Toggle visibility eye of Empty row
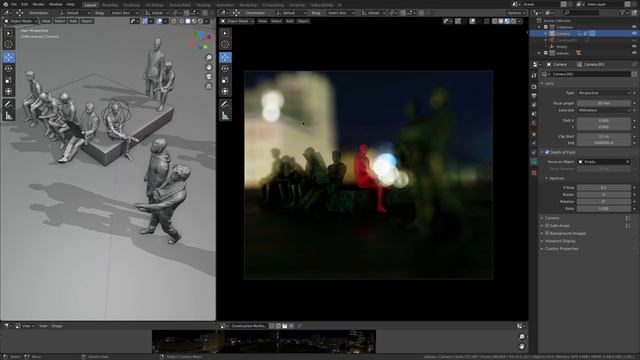This screenshot has width=640, height=360. coord(634,47)
